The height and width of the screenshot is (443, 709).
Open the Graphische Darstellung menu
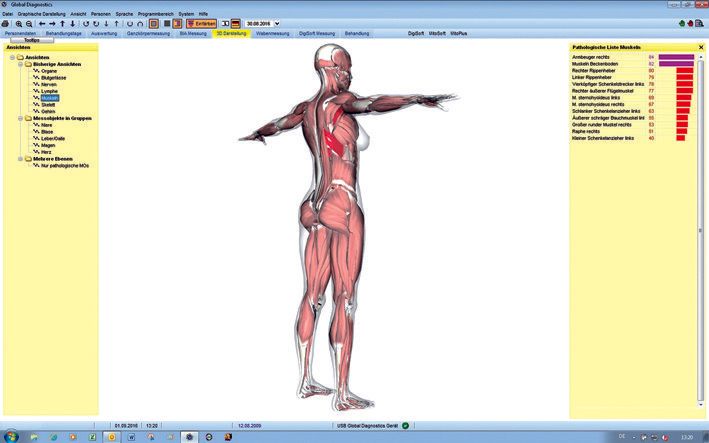40,13
